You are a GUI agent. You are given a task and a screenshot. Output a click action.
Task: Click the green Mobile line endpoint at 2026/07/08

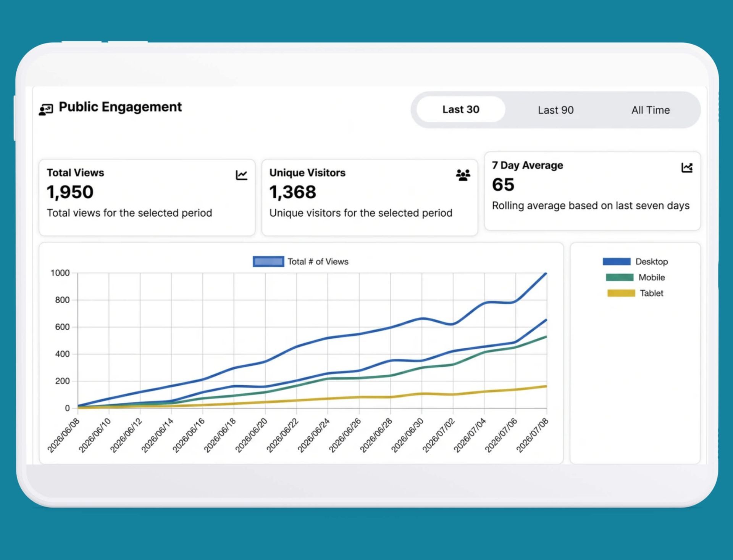(x=546, y=337)
